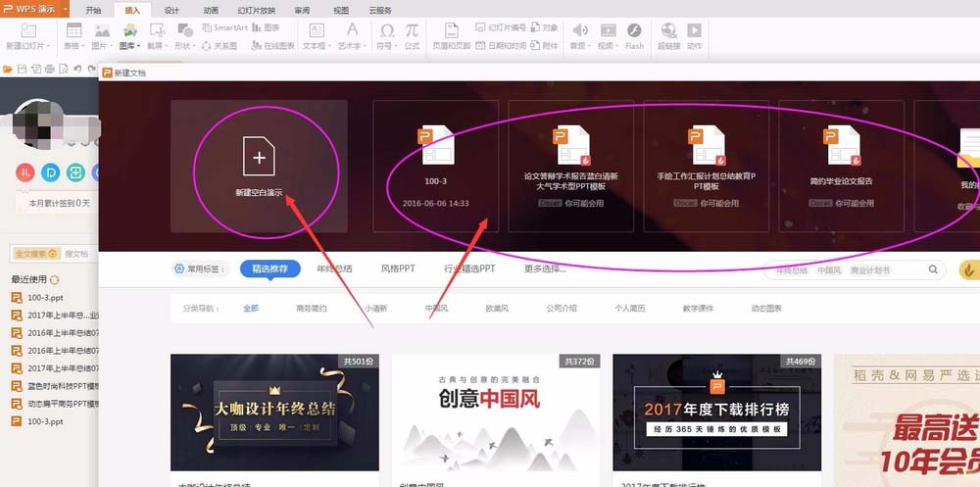Expand the 图库 dropdown arrow
Viewport: 980px width, 487px height.
click(139, 46)
